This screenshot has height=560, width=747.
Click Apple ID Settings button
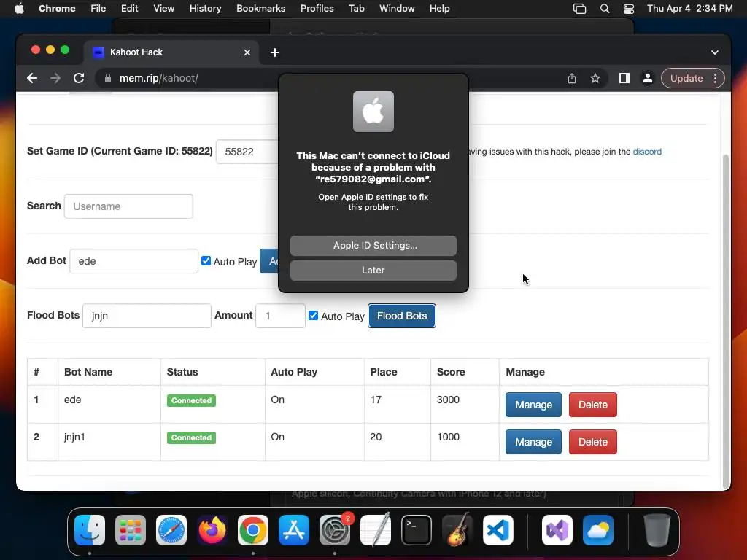373,245
